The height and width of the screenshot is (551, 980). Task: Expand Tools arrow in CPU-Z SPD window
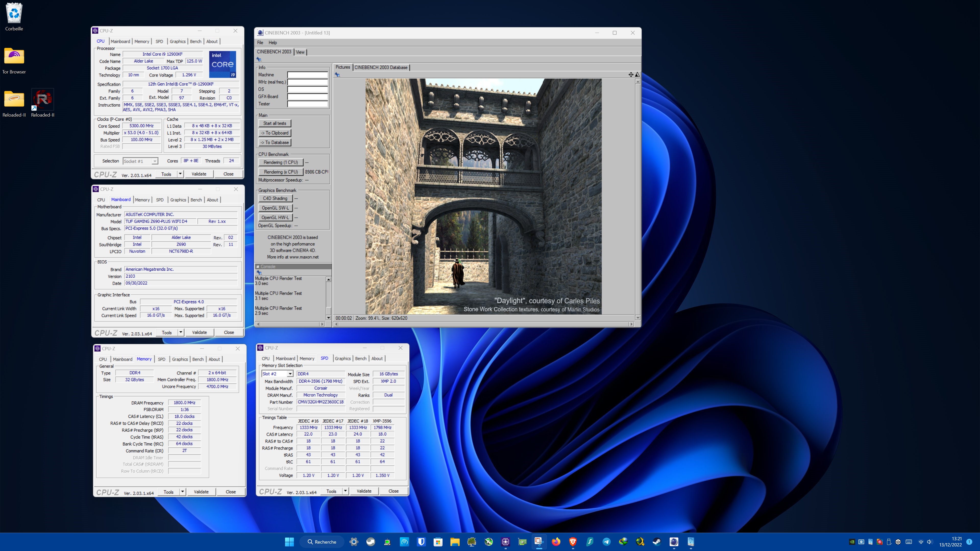[x=346, y=491]
